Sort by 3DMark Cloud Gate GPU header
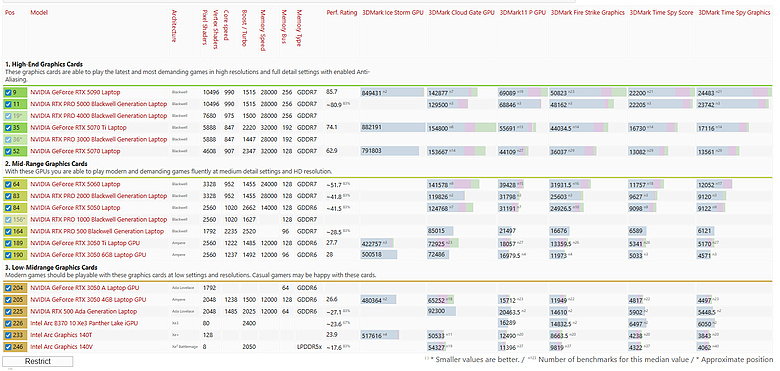 pos(461,12)
